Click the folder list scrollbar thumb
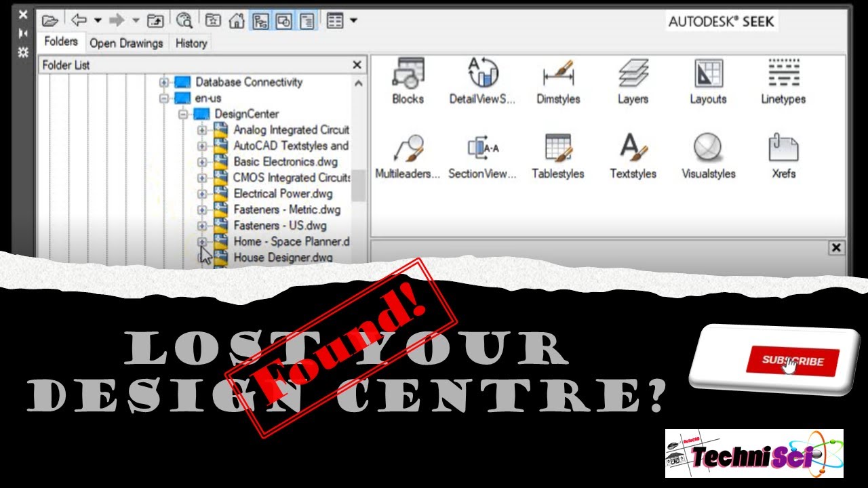The width and height of the screenshot is (868, 488). (x=358, y=185)
